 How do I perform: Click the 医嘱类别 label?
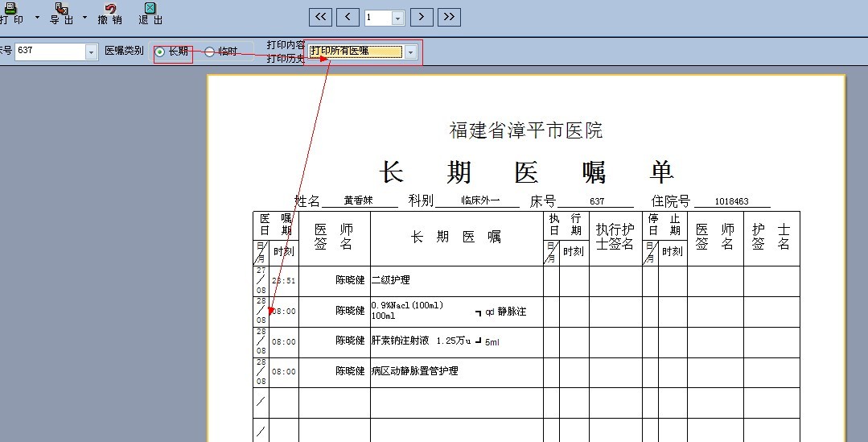[x=124, y=51]
